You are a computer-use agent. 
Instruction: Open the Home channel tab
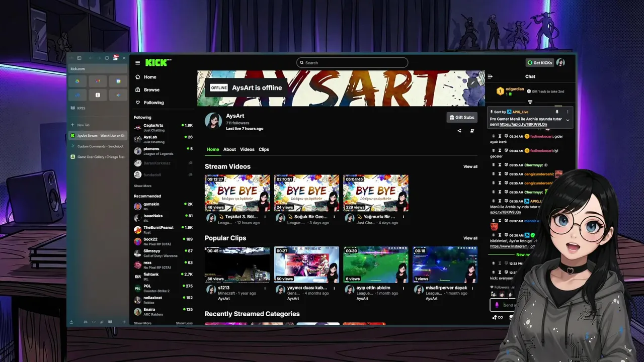click(213, 149)
